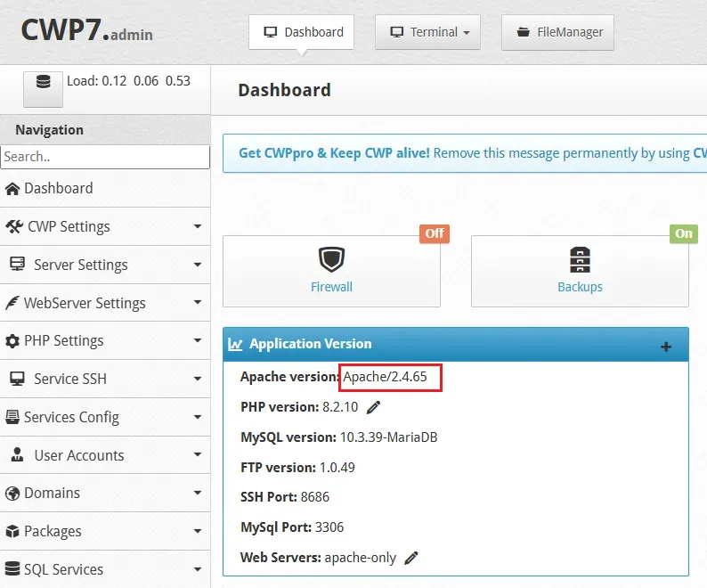The height and width of the screenshot is (588, 707).
Task: Click the Firewall link
Action: coord(331,287)
